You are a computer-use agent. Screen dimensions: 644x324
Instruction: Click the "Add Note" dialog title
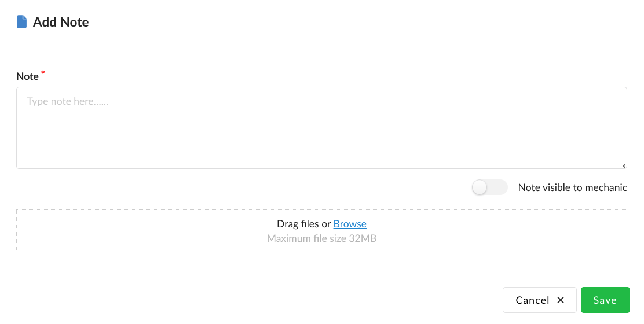(x=61, y=23)
